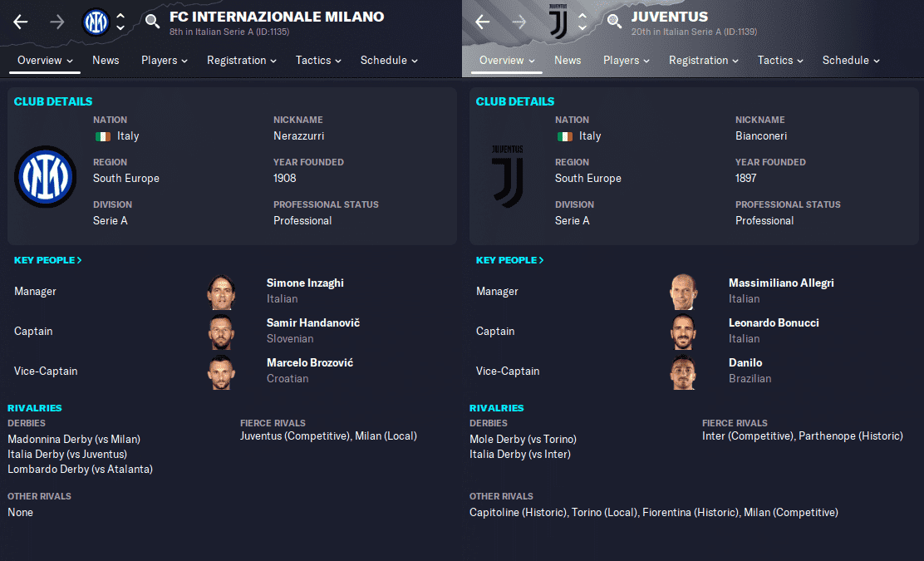Screen dimensions: 924x561
Task: Click Serie A under Juventus's Division
Action: tap(573, 221)
